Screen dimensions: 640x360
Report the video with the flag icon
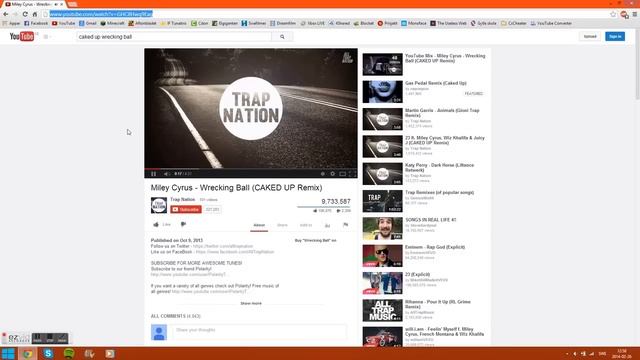coord(345,225)
